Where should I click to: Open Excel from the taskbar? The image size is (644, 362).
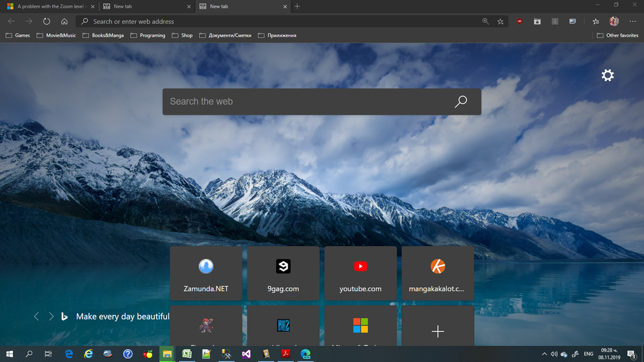pyautogui.click(x=187, y=354)
